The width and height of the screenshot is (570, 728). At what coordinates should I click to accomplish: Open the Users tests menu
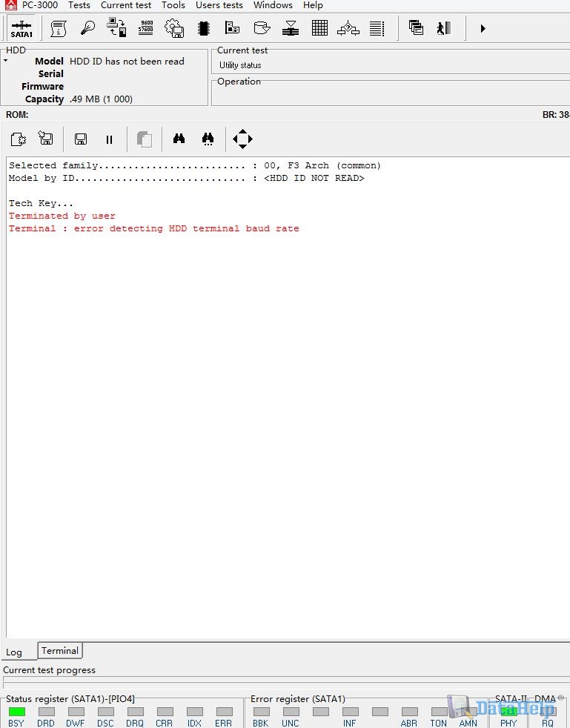click(x=219, y=5)
